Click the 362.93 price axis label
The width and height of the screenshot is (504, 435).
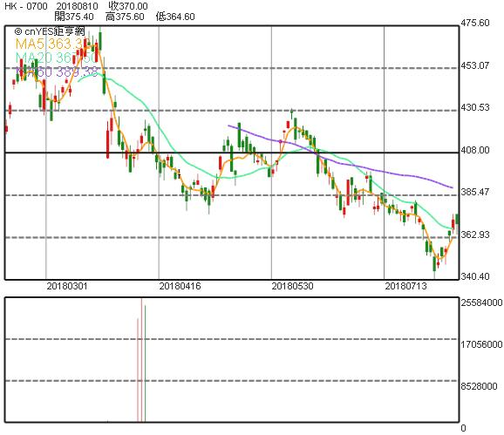(475, 234)
